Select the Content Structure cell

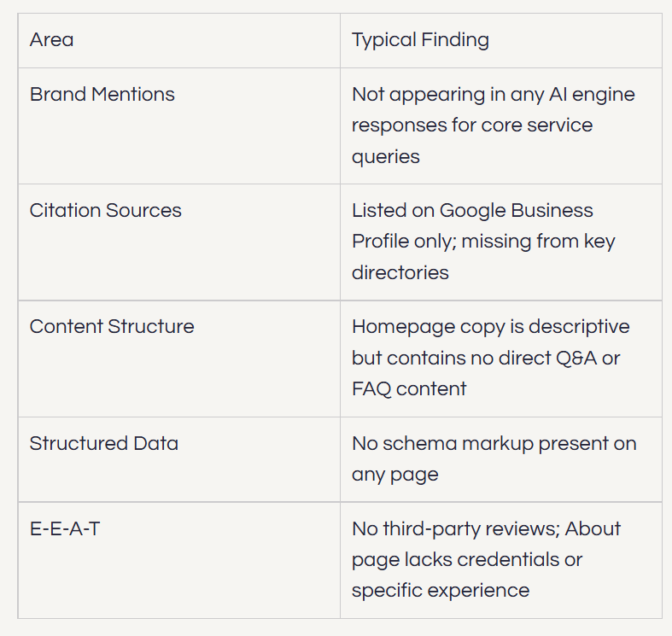pyautogui.click(x=179, y=359)
